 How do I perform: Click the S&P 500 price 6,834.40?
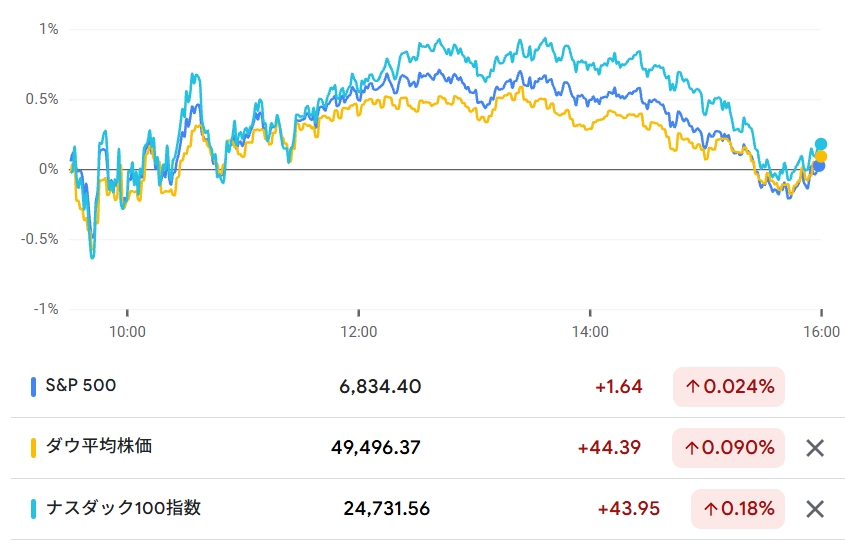[380, 387]
